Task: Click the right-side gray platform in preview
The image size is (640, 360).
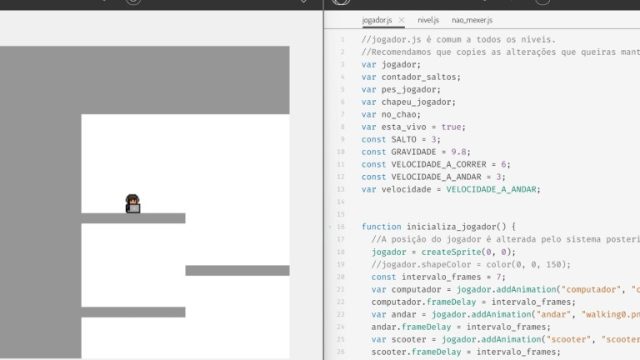Action: pyautogui.click(x=238, y=270)
